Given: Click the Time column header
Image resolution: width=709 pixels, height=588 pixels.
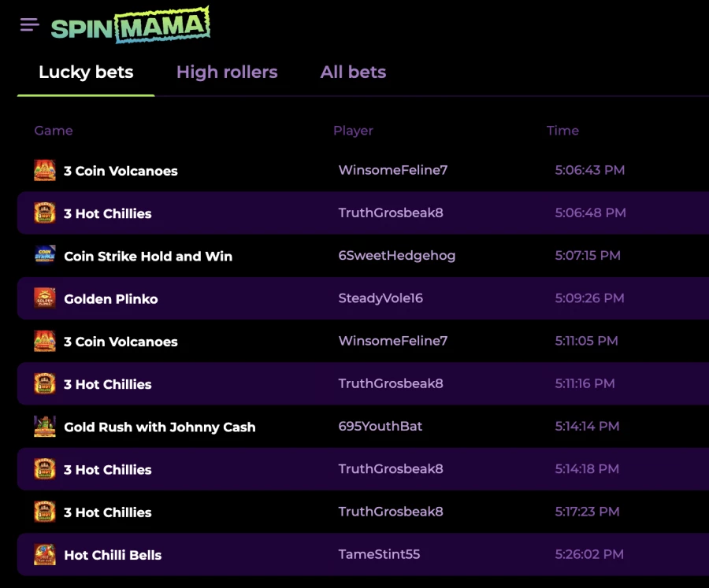Looking at the screenshot, I should point(562,131).
